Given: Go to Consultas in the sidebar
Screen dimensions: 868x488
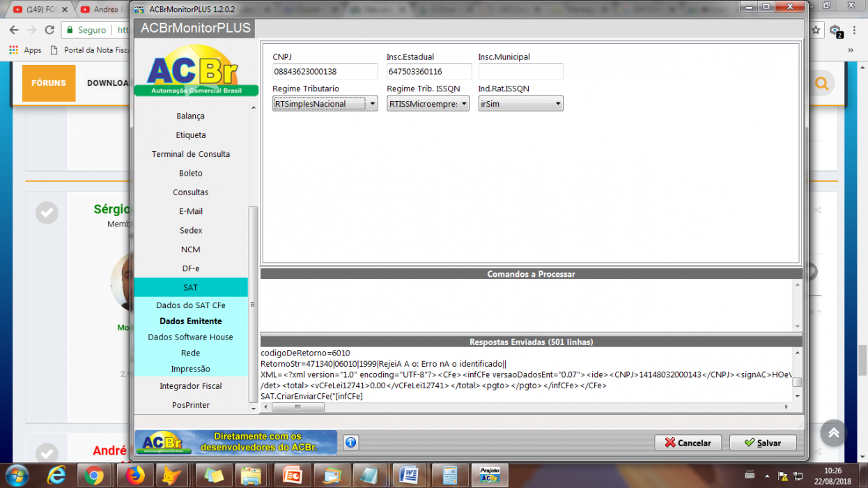Looking at the screenshot, I should pos(191,192).
